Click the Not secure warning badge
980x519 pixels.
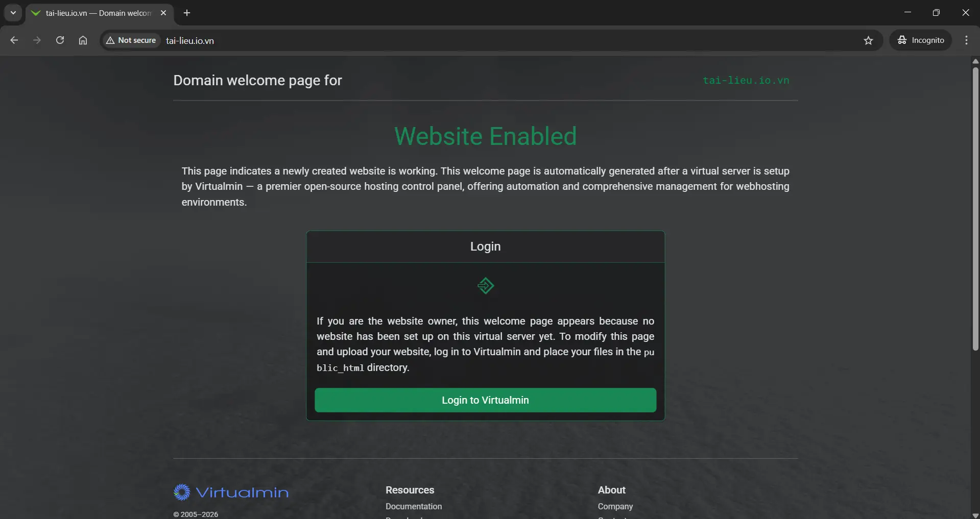[131, 40]
